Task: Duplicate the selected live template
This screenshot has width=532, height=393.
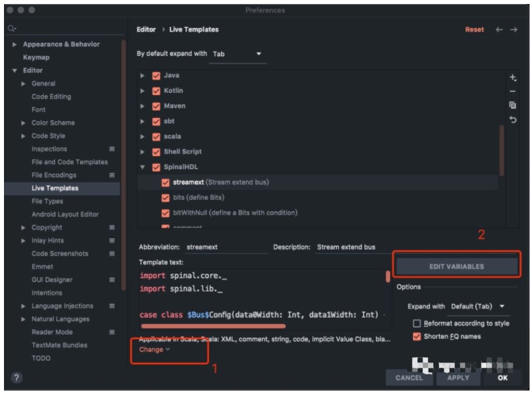Action: click(x=513, y=106)
